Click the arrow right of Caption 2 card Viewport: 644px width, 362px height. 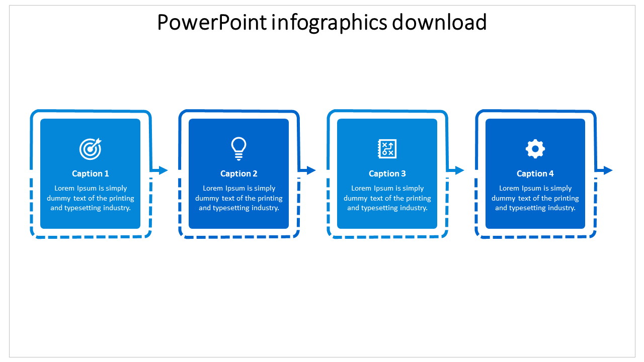click(307, 170)
